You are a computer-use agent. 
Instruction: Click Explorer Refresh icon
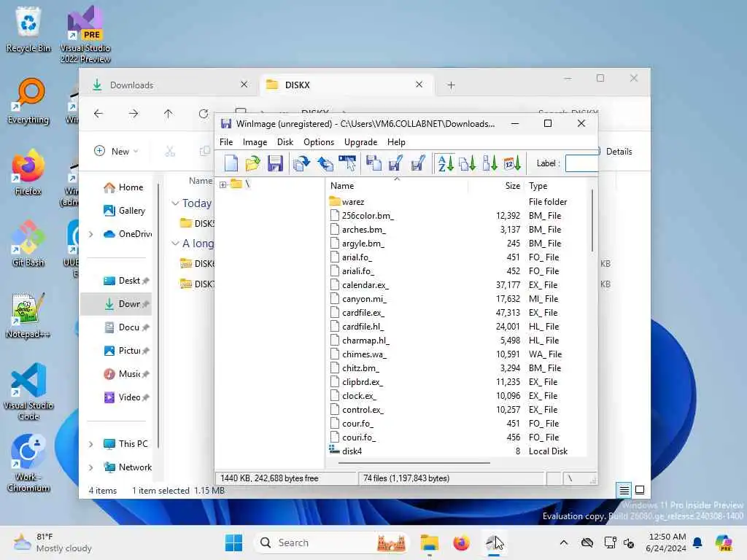click(x=204, y=113)
